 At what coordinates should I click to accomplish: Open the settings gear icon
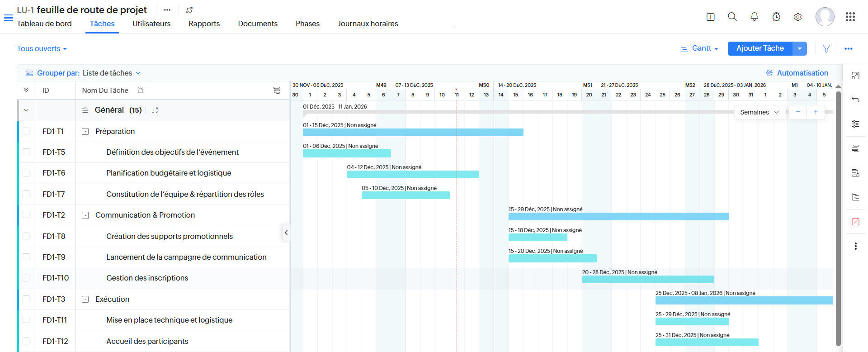tap(798, 17)
